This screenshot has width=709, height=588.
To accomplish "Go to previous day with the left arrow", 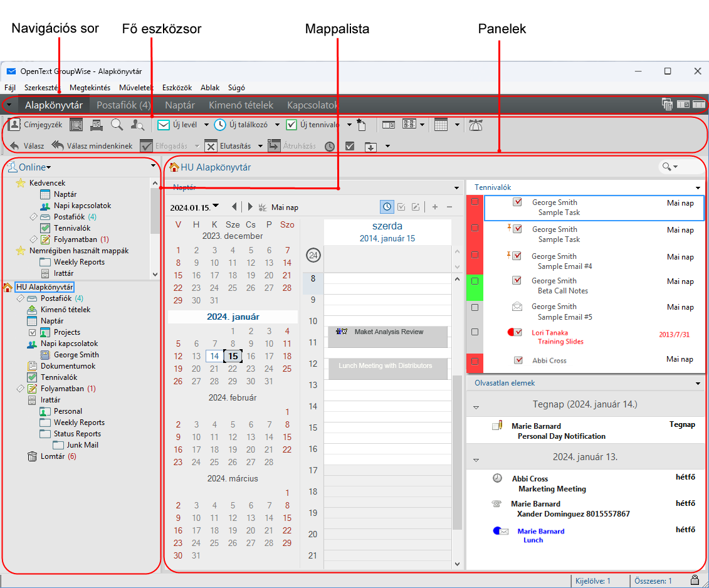I will pyautogui.click(x=234, y=207).
